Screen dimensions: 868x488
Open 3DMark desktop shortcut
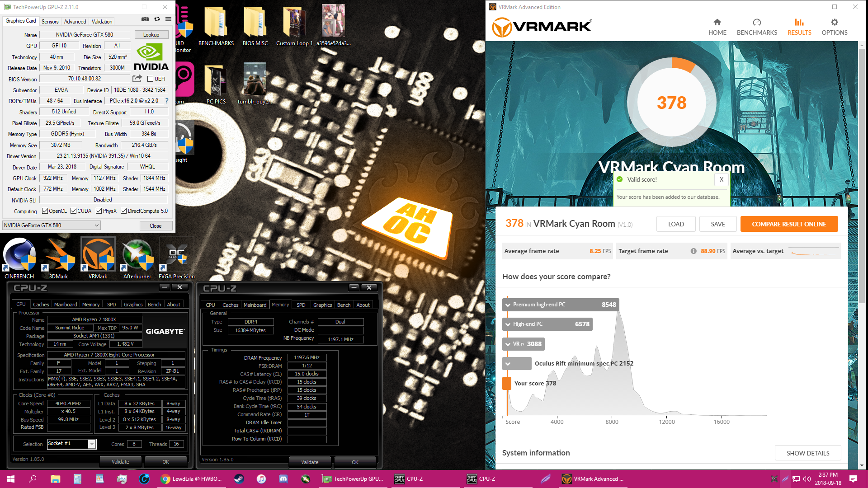click(58, 258)
